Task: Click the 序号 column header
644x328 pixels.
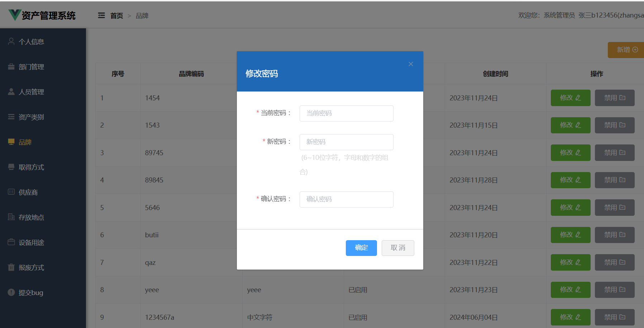Action: point(118,74)
